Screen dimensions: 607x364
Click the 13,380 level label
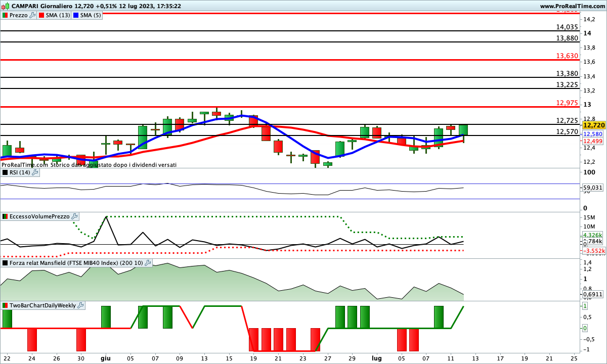click(x=567, y=73)
